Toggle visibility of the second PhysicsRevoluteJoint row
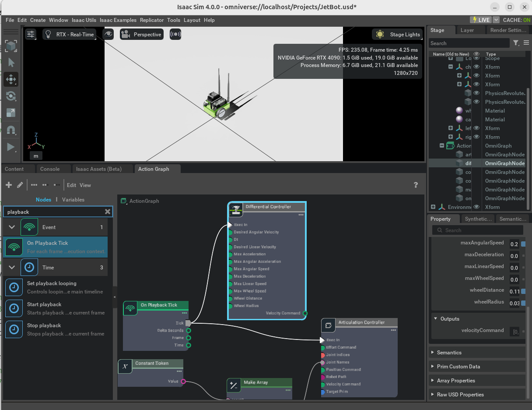 476,102
